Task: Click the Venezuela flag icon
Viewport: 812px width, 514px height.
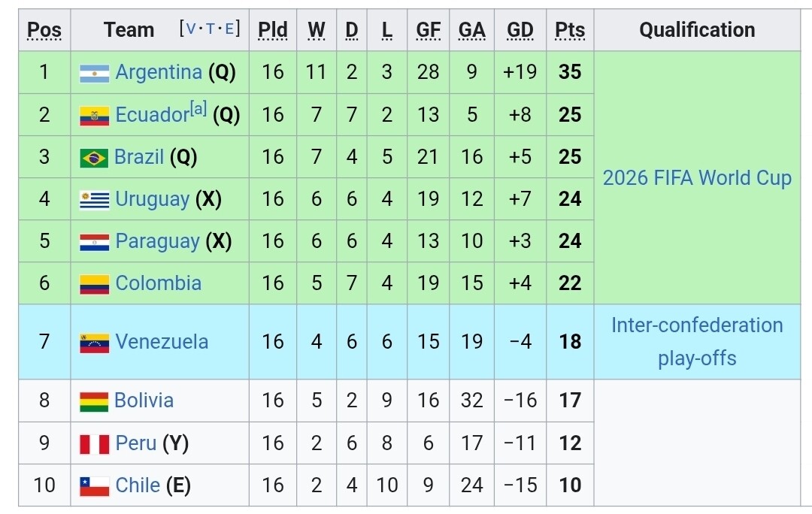Action: coord(94,343)
